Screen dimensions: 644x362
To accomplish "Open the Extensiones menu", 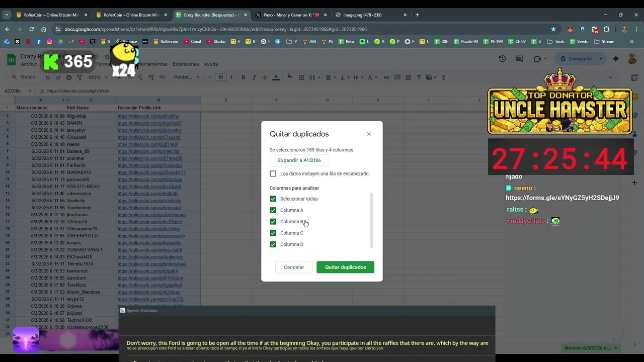I will [186, 64].
